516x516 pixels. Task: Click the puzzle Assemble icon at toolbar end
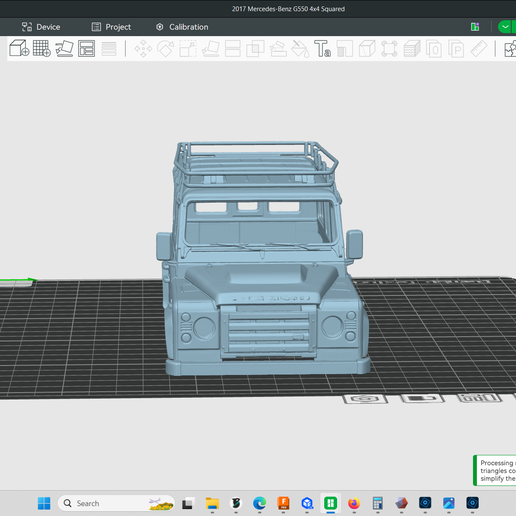click(510, 49)
